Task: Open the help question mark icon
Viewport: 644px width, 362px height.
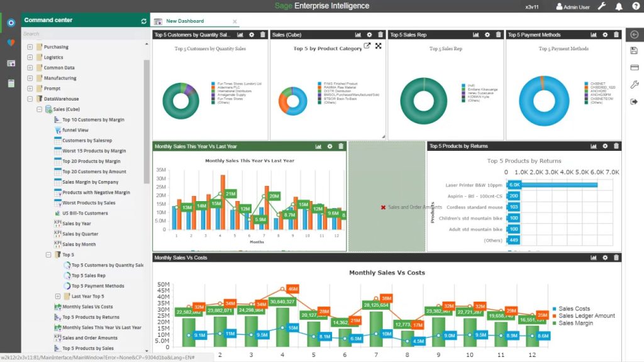Action: pyautogui.click(x=635, y=6)
